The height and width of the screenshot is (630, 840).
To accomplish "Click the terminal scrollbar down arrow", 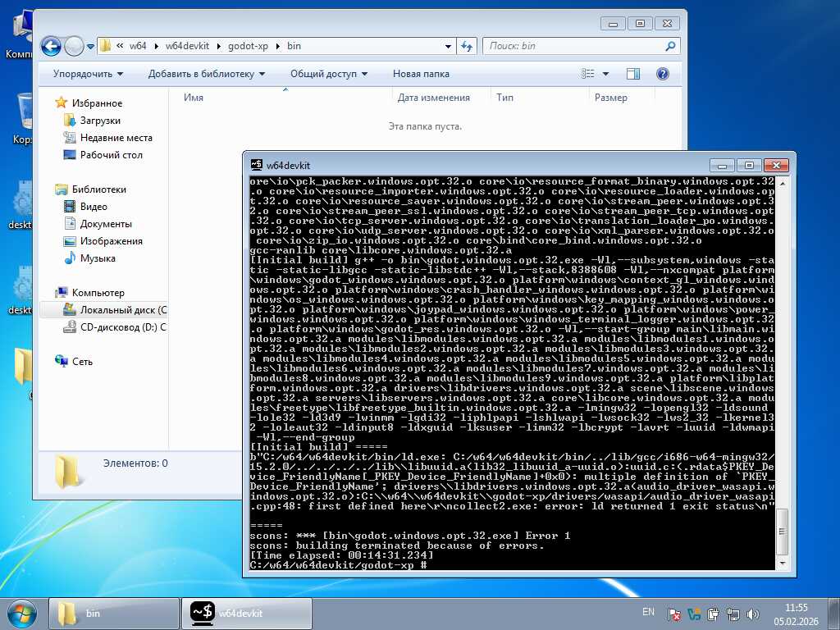I will point(782,564).
